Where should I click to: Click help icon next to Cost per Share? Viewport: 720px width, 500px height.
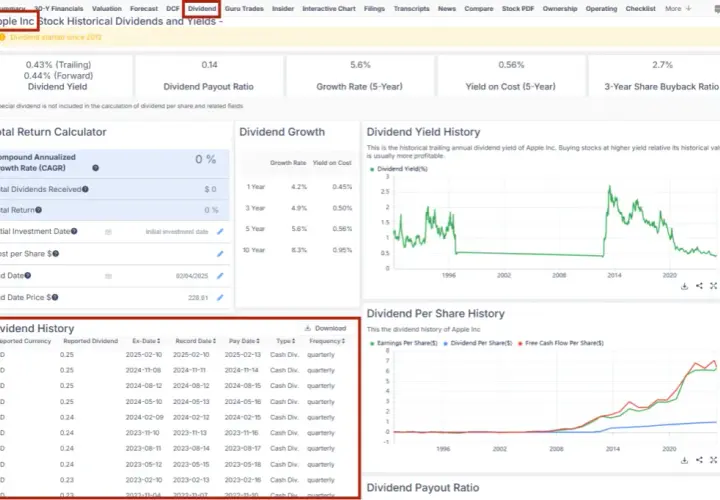[x=56, y=253]
